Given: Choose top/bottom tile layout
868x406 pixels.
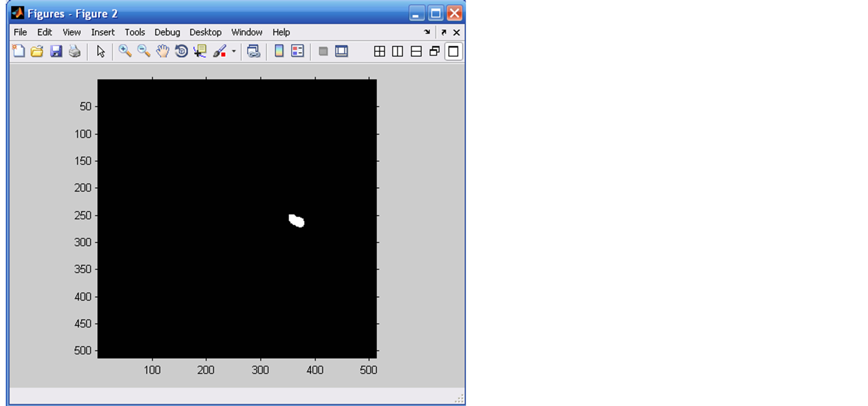Looking at the screenshot, I should (416, 51).
